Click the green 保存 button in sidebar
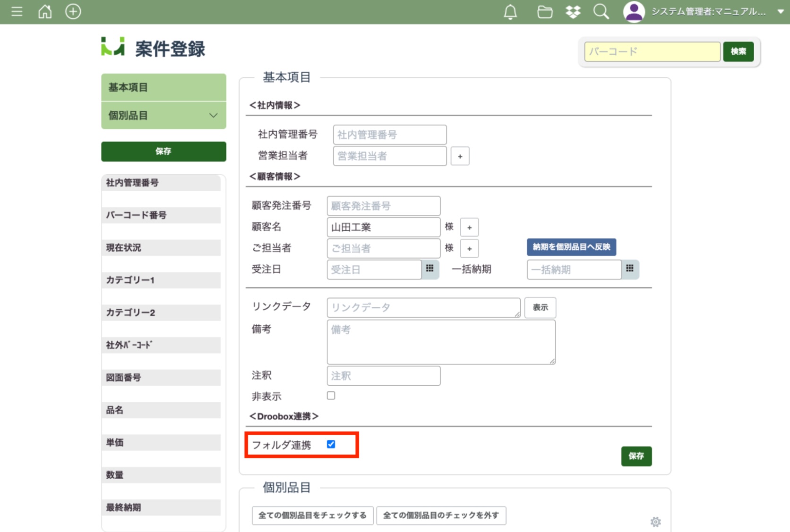Screen dimensions: 790x532 [163, 152]
